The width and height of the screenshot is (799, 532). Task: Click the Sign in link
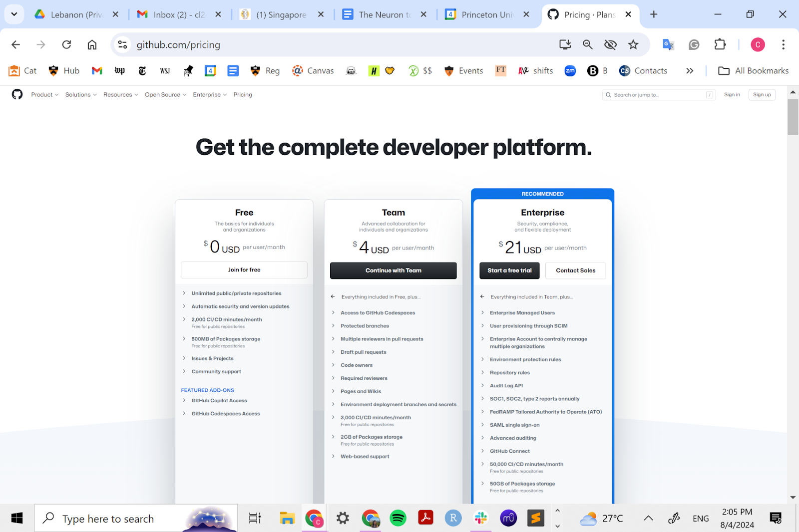pos(732,95)
